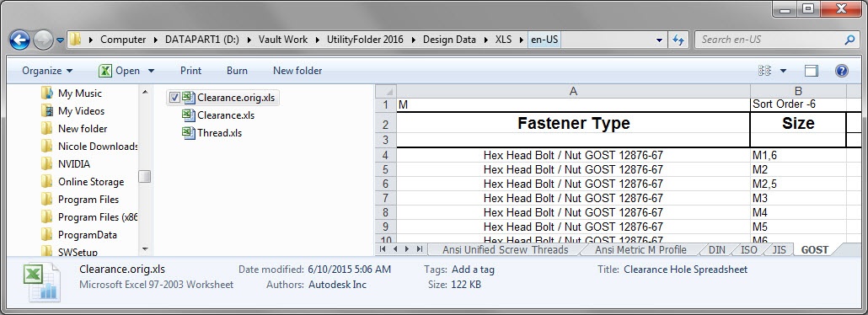Click cell containing Sort Order -6
Image resolution: width=868 pixels, height=315 pixels.
[798, 104]
